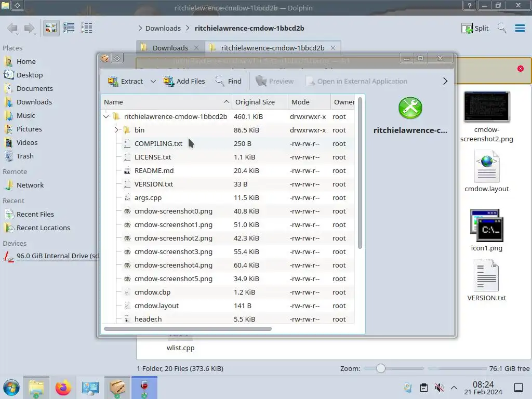Screen dimensions: 532x399
Task: Sort archive list by Original Size
Action: pyautogui.click(x=260, y=102)
